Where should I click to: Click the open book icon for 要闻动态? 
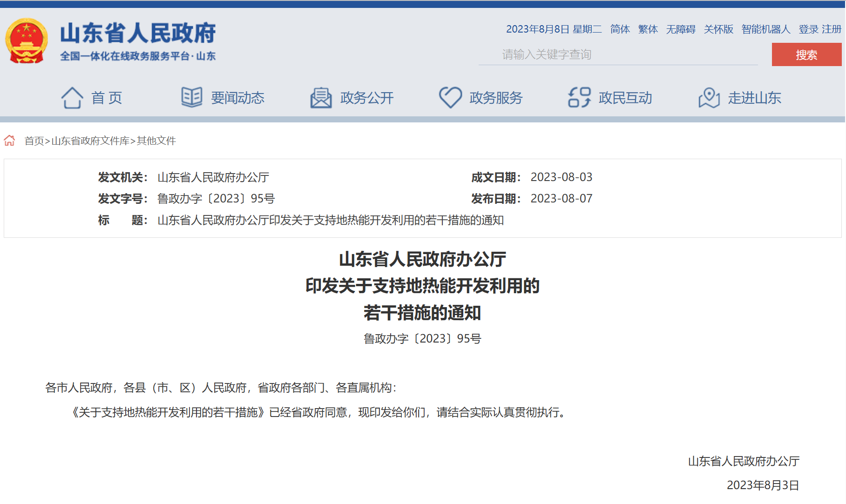click(x=191, y=97)
